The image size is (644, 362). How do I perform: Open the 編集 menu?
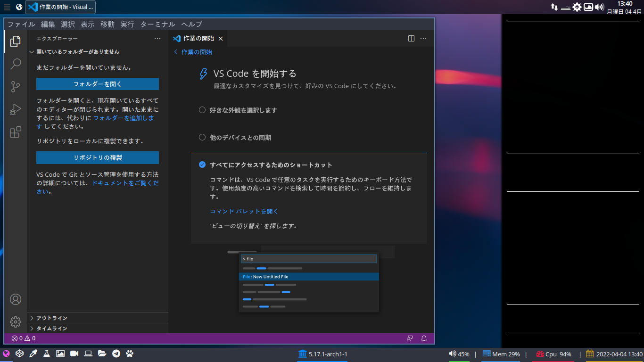(48, 25)
